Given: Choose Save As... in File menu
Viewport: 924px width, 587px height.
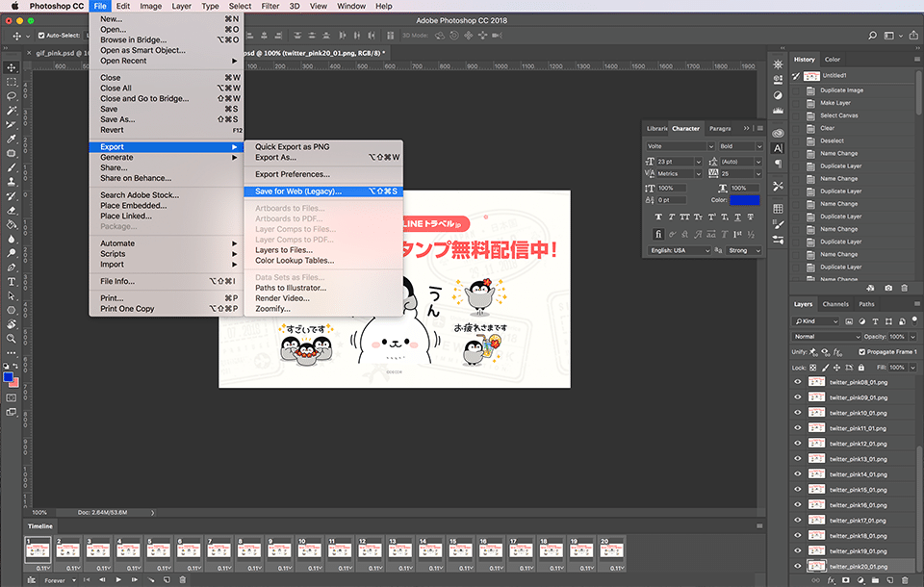Looking at the screenshot, I should coord(167,119).
